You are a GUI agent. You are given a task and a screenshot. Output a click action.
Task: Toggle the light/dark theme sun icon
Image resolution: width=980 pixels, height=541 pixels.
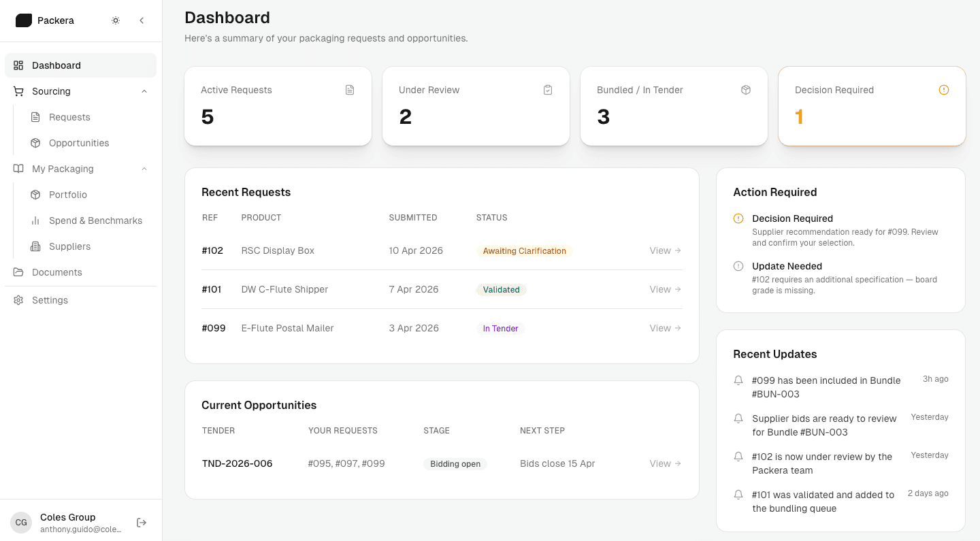(x=116, y=20)
